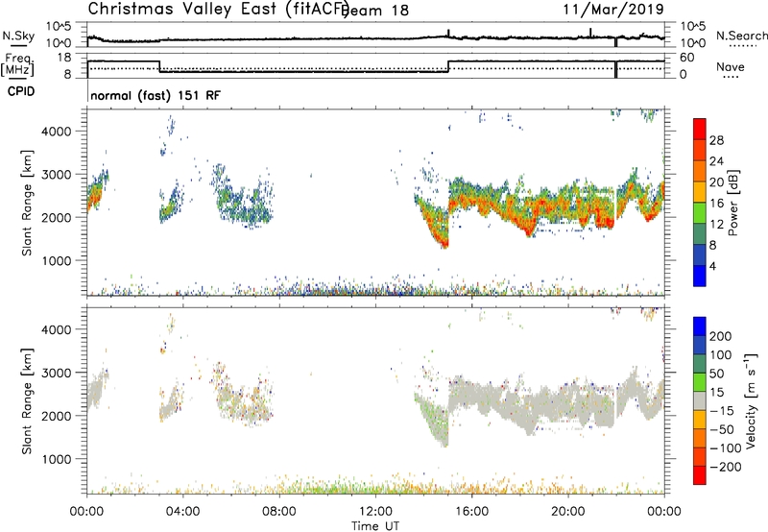Select the Beam 18 label
The image size is (768, 532).
tap(376, 11)
